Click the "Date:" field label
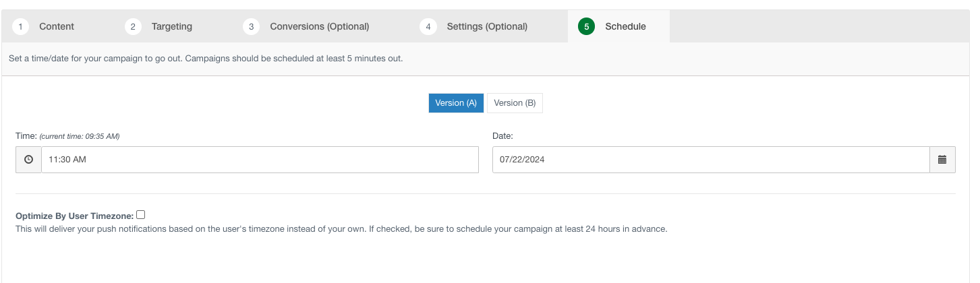 [x=502, y=136]
